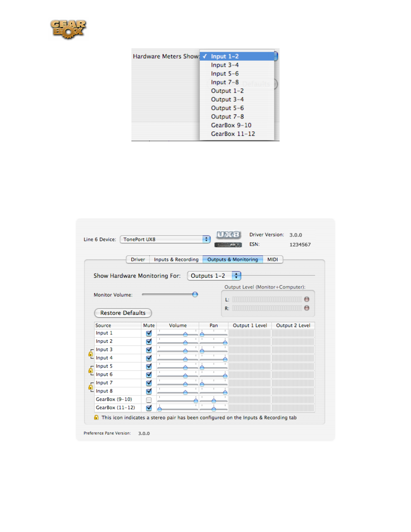The height and width of the screenshot is (532, 411).
Task: Toggle Mute checkbox for Input 8
Action: 149,391
